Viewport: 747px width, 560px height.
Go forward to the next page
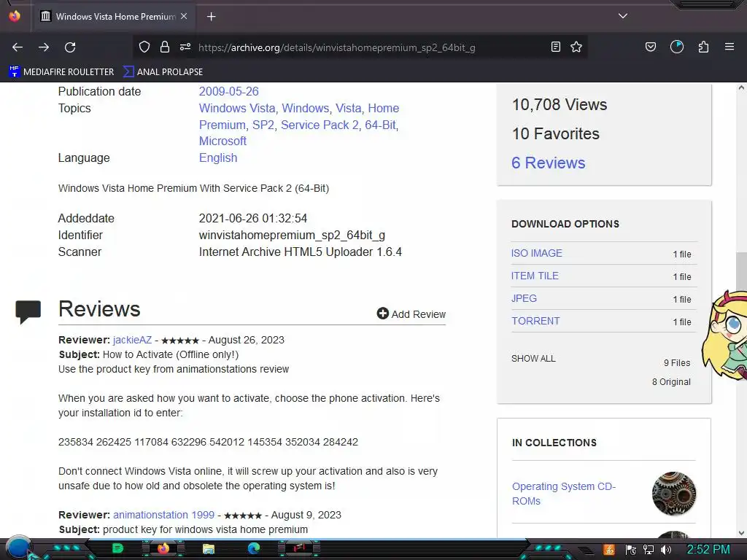point(44,47)
